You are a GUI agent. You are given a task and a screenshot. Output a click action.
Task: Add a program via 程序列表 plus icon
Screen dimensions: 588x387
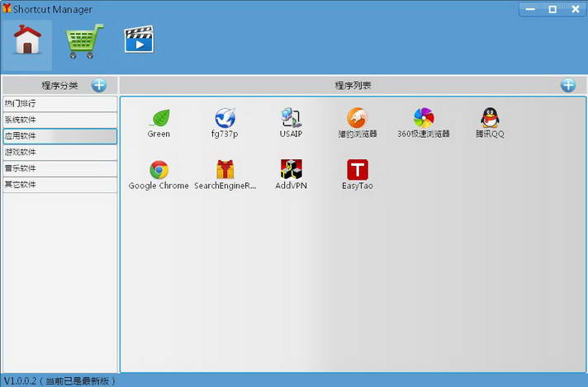pyautogui.click(x=568, y=86)
